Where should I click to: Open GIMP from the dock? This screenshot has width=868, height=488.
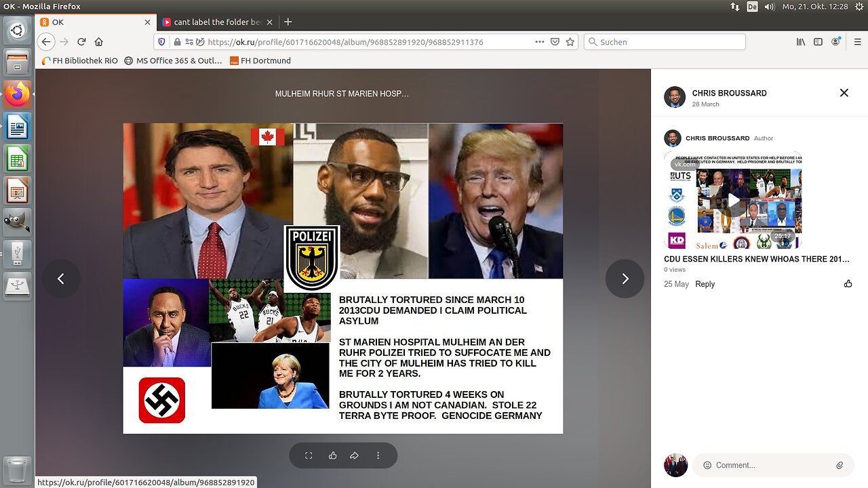coord(17,222)
